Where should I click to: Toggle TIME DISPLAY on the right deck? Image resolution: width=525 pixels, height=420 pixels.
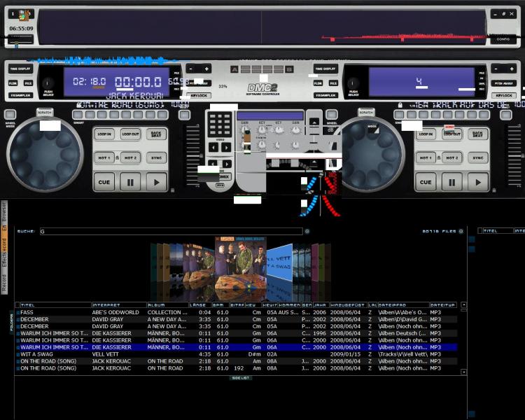click(325, 69)
